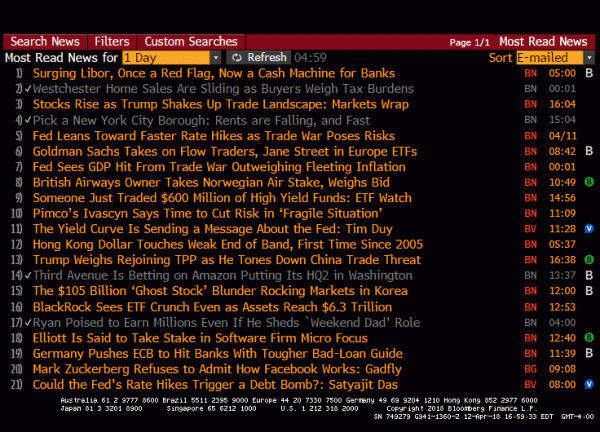Click the B icon on Third Avenue row

pyautogui.click(x=589, y=275)
